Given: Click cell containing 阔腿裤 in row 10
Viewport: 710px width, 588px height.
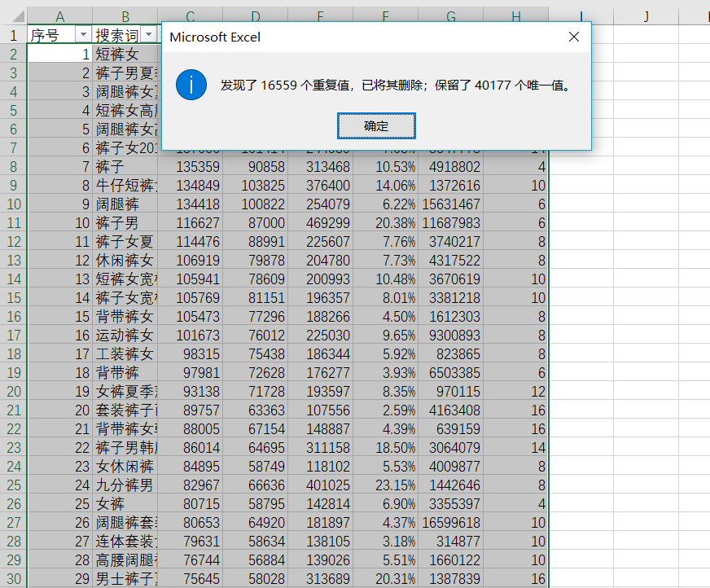Looking at the screenshot, I should pyautogui.click(x=125, y=204).
